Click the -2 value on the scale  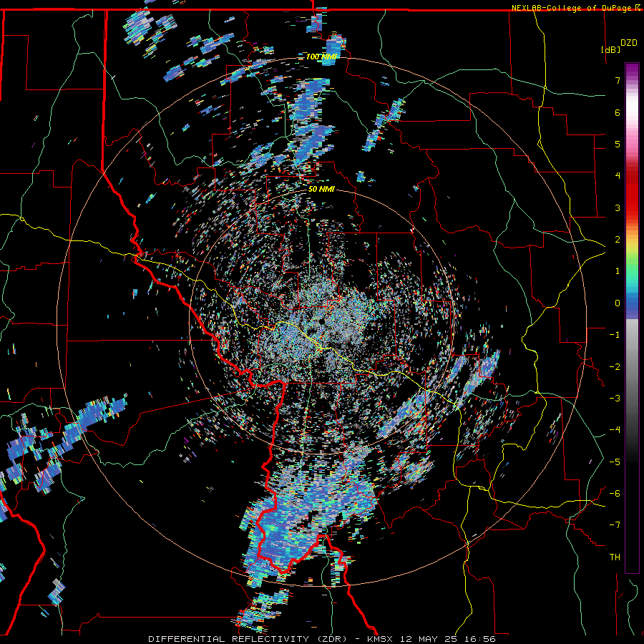point(615,367)
